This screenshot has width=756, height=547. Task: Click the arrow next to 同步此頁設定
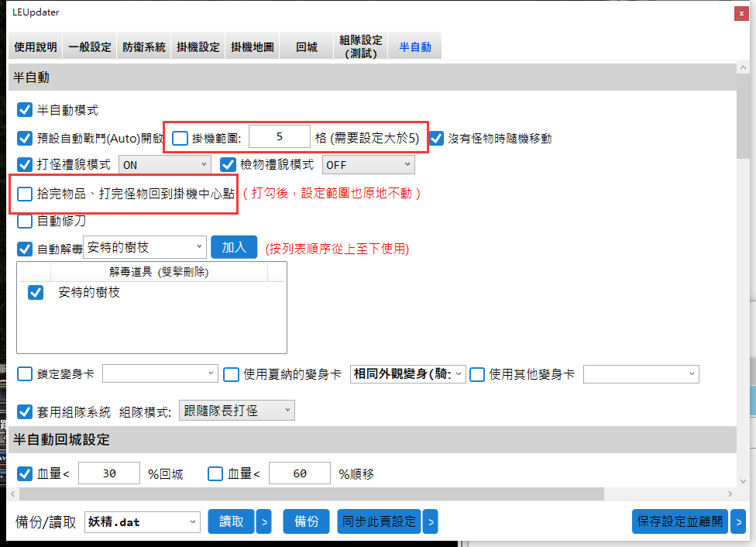point(431,521)
